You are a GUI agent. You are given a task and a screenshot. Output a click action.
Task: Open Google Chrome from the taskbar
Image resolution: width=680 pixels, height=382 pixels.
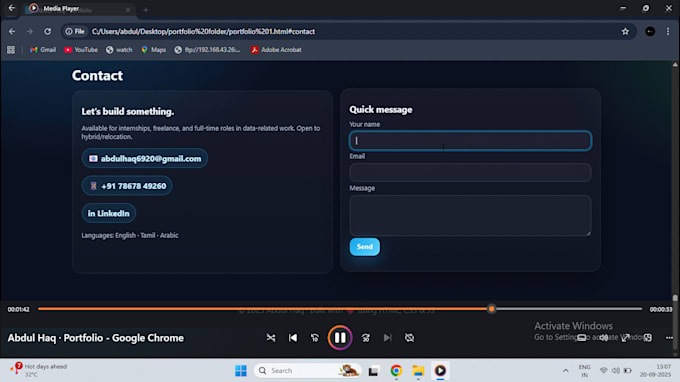tap(396, 370)
